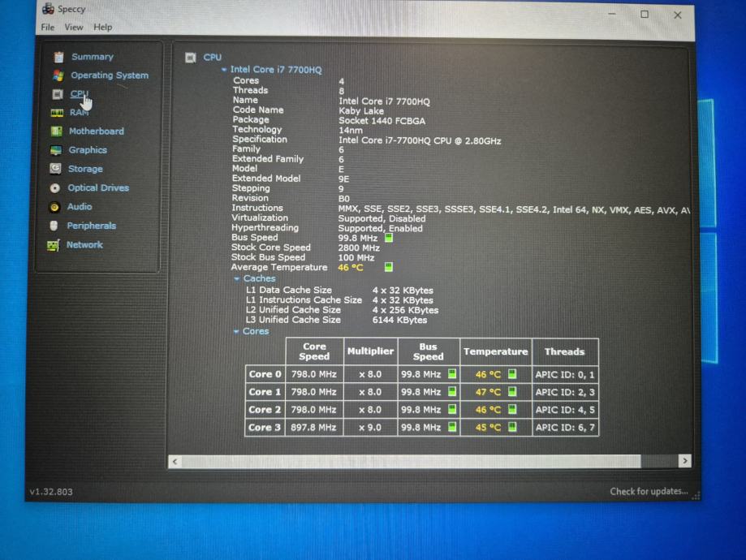Click the Motherboard icon in sidebar
Image resolution: width=746 pixels, height=560 pixels.
point(57,131)
